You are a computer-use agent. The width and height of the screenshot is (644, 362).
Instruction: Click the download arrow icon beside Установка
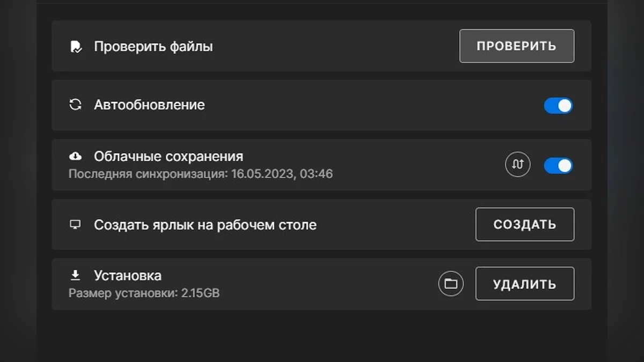(x=76, y=276)
